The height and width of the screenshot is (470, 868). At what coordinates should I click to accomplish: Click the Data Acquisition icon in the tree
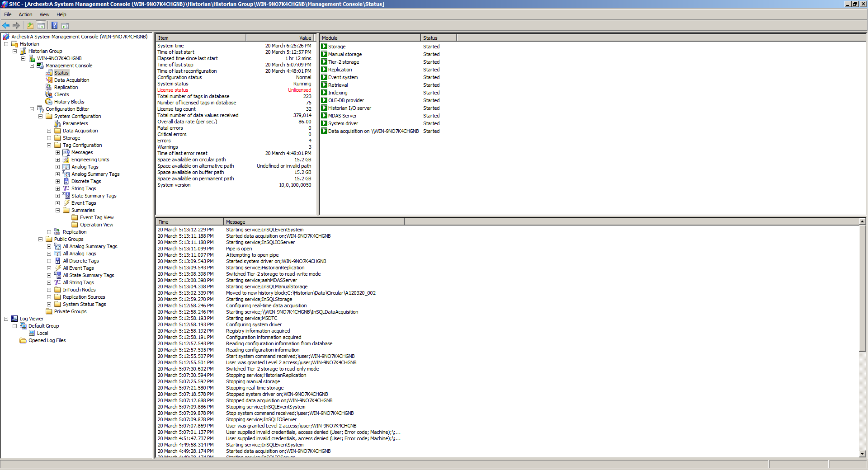pyautogui.click(x=49, y=80)
